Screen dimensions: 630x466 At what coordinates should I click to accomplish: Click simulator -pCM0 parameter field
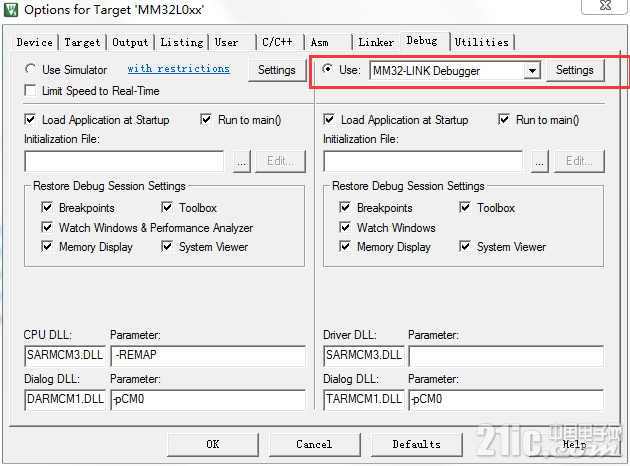pos(208,399)
